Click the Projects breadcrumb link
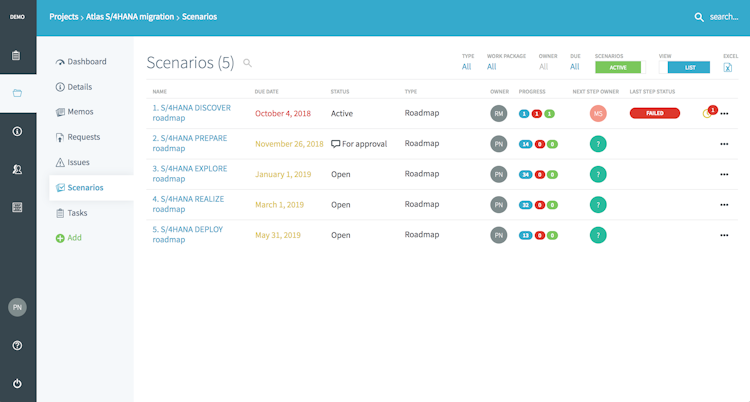 64,17
